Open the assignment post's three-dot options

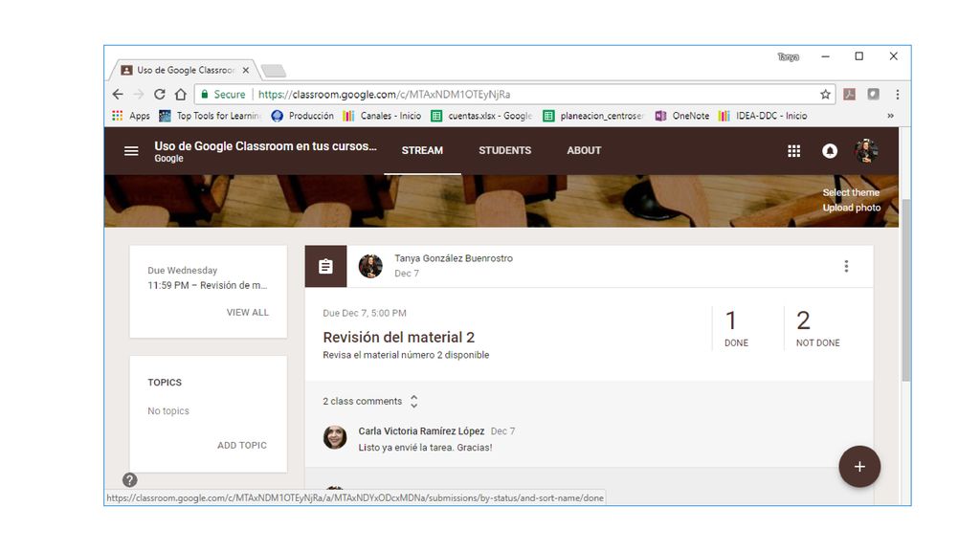click(846, 267)
